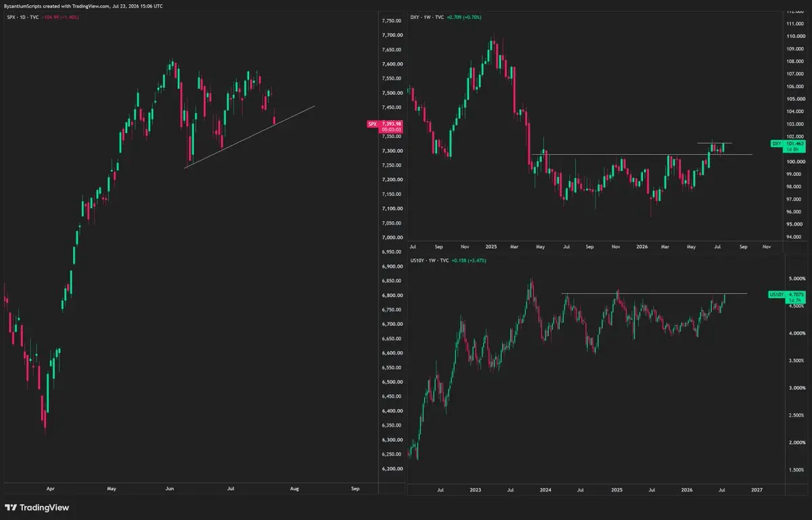Click 'Apr' on the SPX time axis
Screen dimensions: 812x520
(51, 488)
